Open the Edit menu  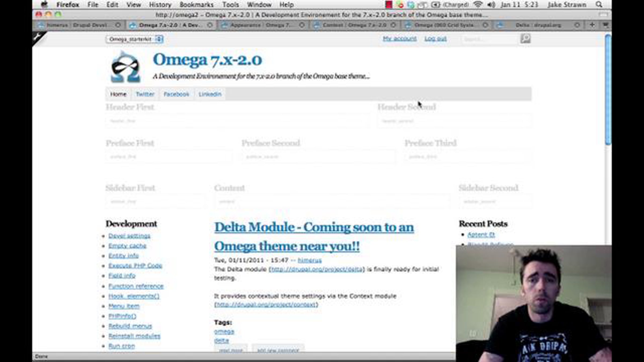(x=112, y=5)
